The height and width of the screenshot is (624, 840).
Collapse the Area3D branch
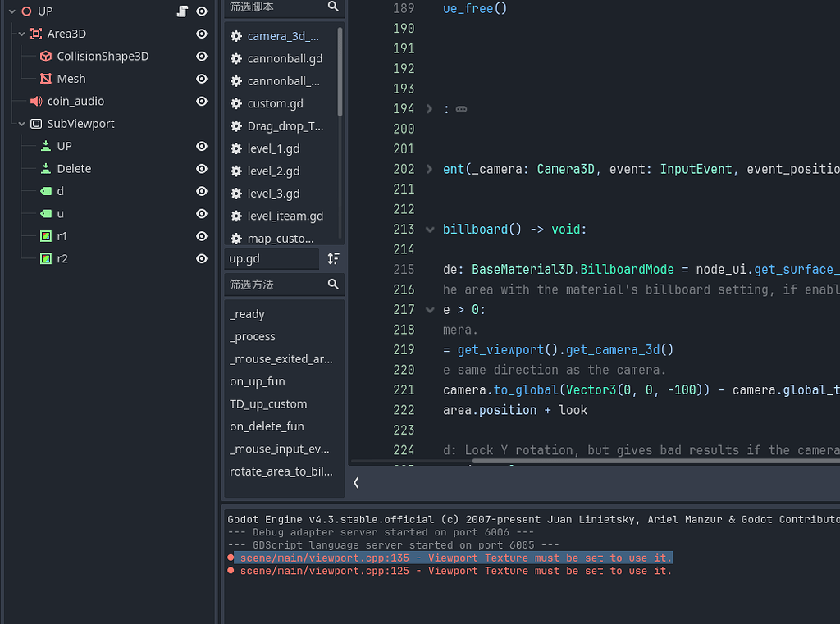coord(21,34)
